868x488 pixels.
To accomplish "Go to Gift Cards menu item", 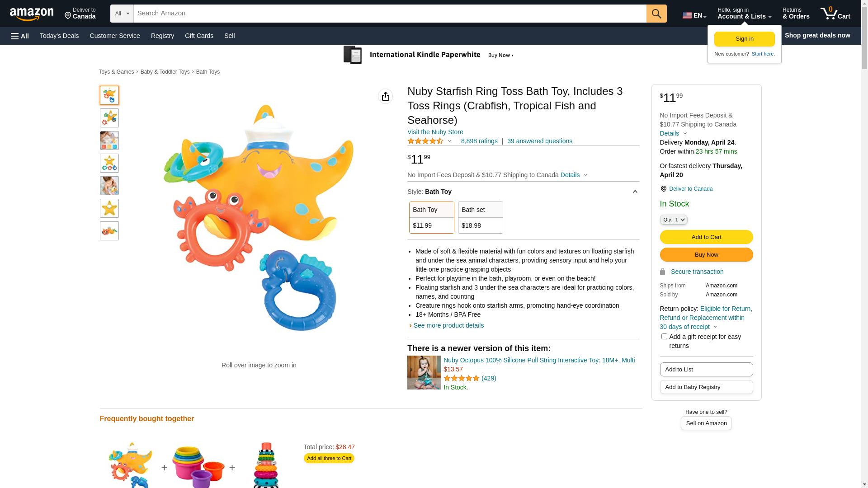I will [x=199, y=36].
